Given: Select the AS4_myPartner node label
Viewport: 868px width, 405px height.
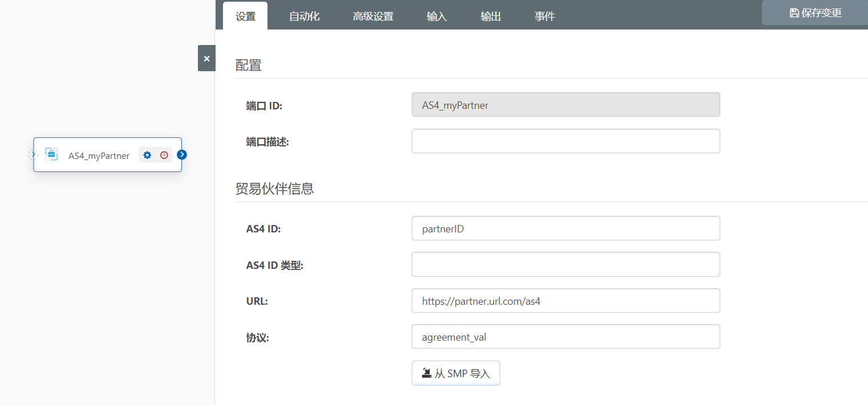Looking at the screenshot, I should point(99,156).
